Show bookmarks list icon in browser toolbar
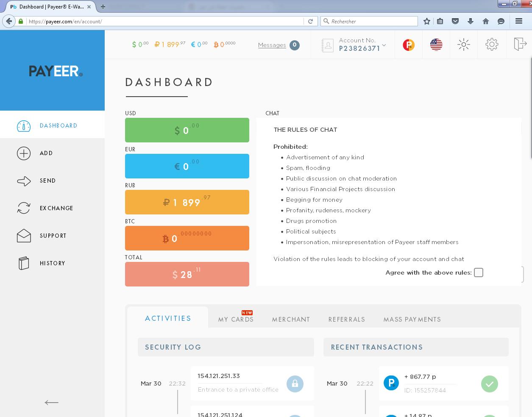The width and height of the screenshot is (532, 417). pyautogui.click(x=440, y=21)
